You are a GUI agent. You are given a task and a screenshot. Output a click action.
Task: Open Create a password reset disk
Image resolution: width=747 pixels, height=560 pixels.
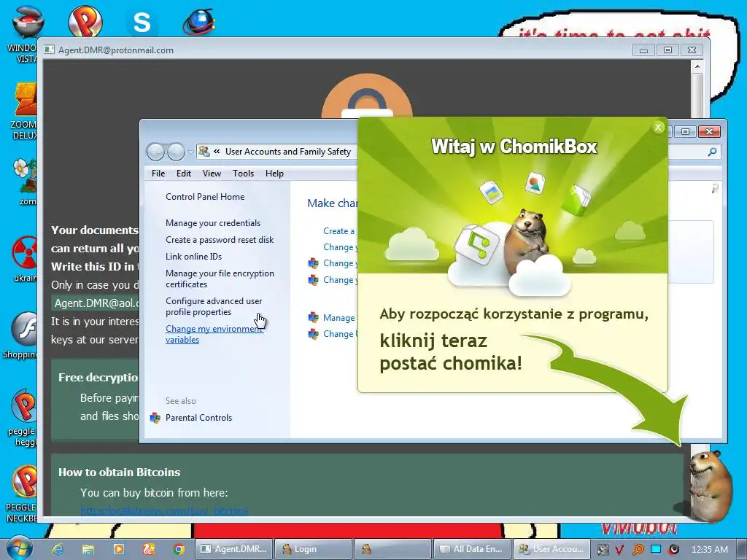click(220, 239)
